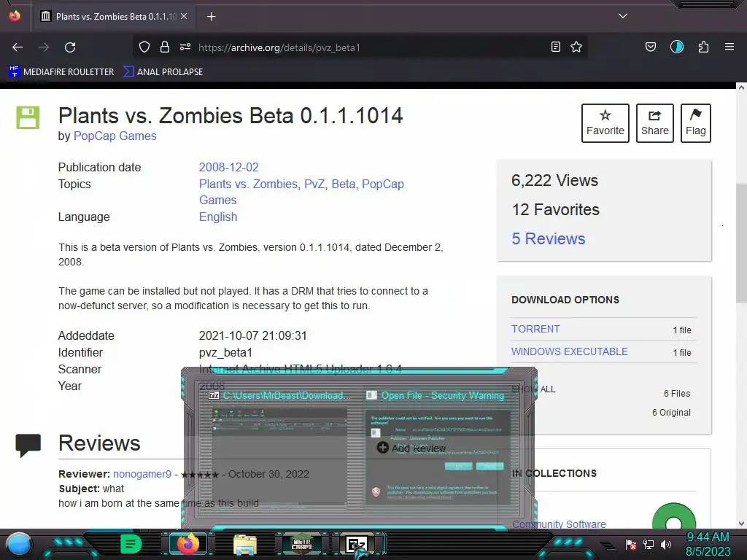Viewport: 747px width, 560px height.
Task: Open the PopCap Games creator link
Action: click(115, 136)
